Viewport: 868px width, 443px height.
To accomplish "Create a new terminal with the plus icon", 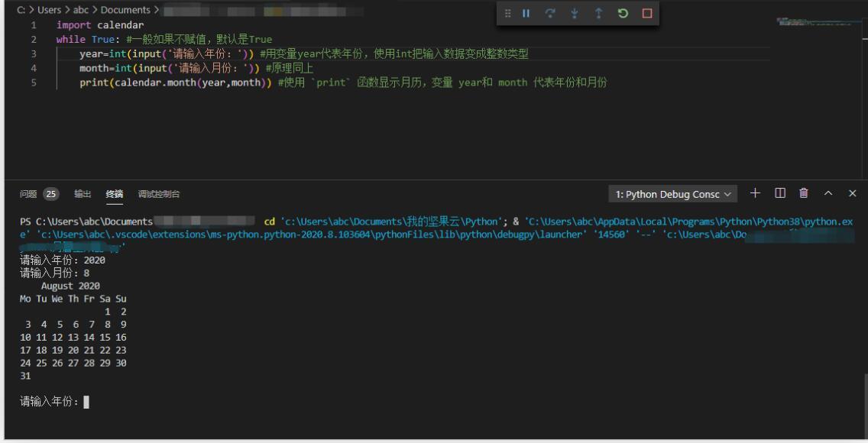I will (755, 193).
